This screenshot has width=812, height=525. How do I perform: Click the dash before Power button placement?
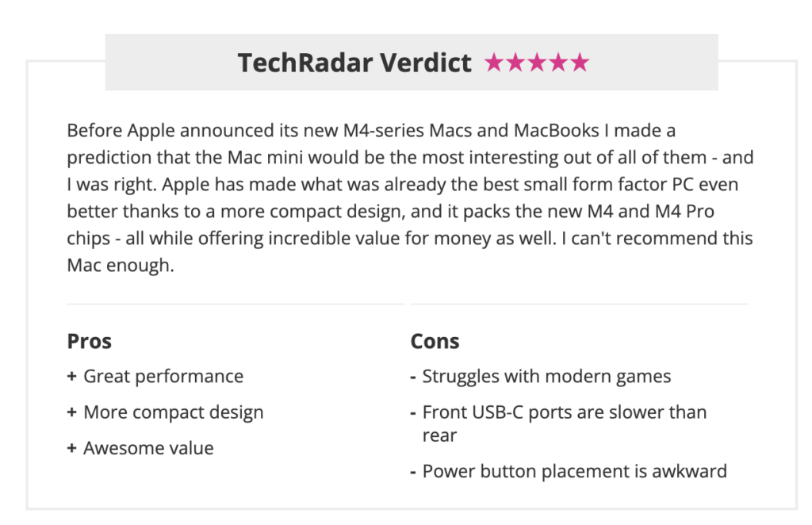pyautogui.click(x=414, y=472)
